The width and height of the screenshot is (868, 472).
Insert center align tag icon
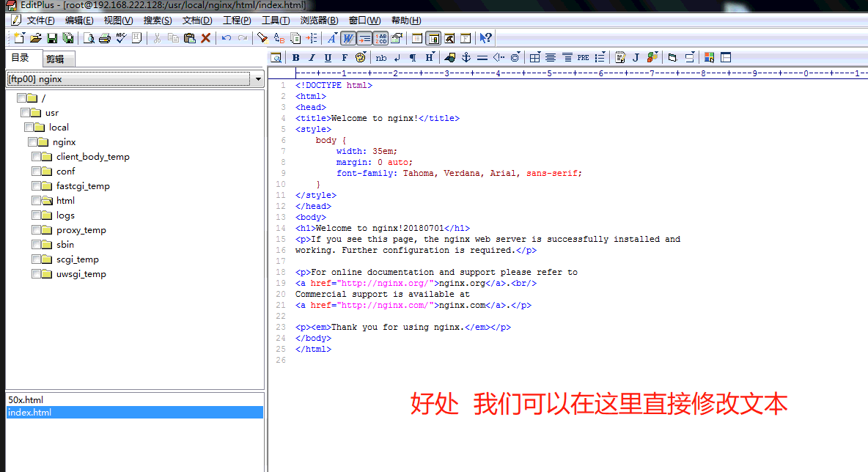point(551,58)
